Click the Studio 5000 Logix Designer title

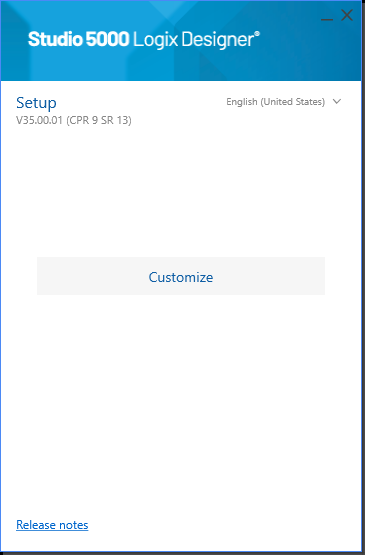pos(144,39)
